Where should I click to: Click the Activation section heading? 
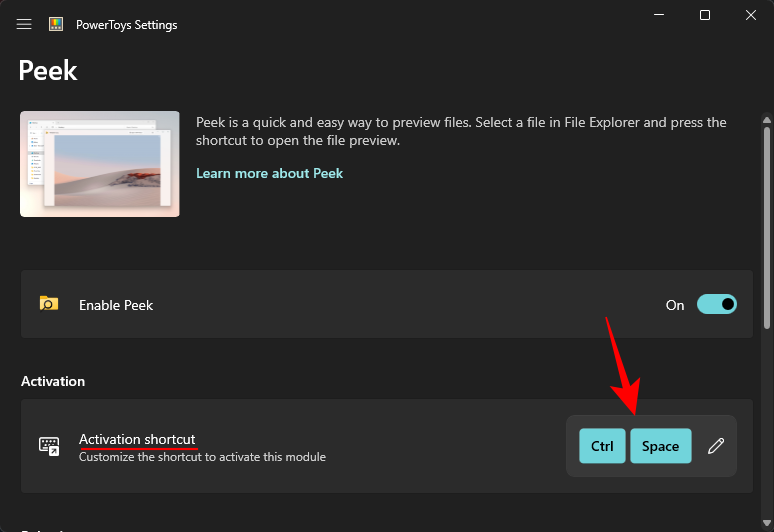click(53, 381)
